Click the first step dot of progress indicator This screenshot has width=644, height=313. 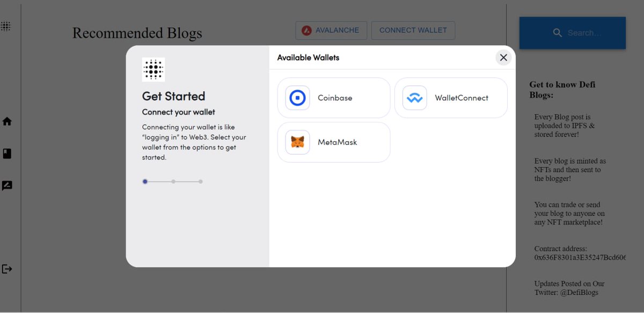point(145,181)
